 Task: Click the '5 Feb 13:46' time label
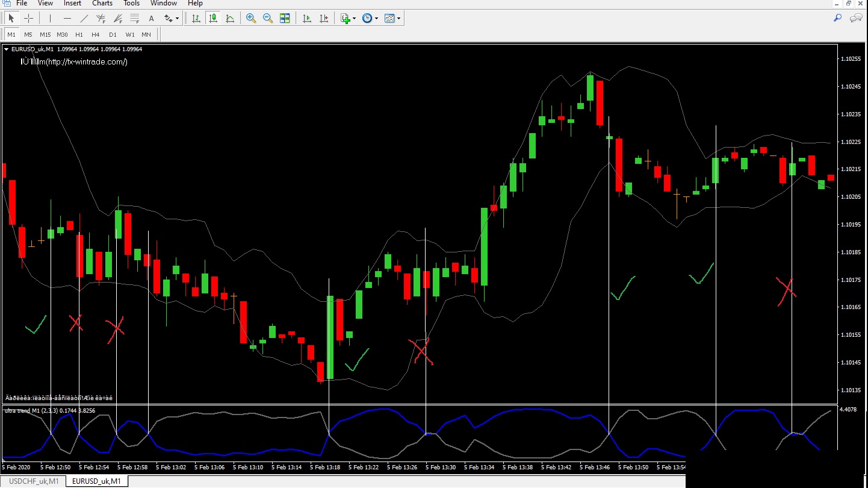click(595, 468)
